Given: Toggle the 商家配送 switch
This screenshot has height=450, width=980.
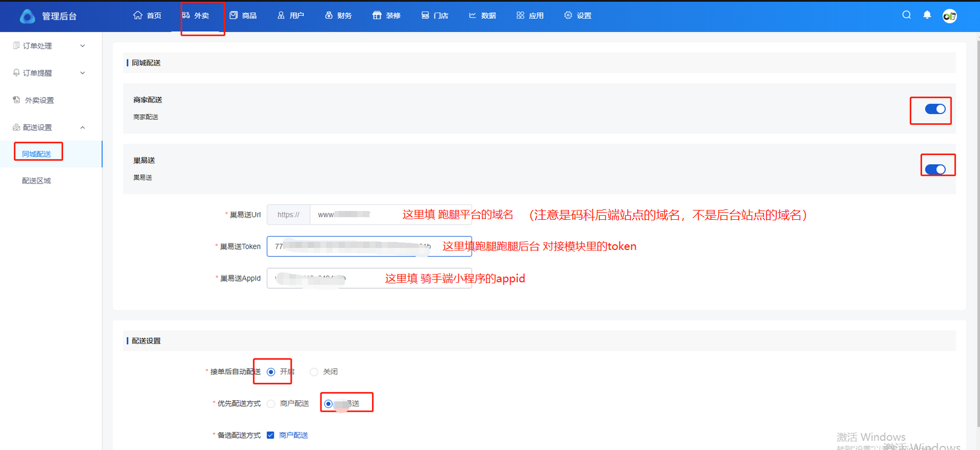Looking at the screenshot, I should [935, 109].
